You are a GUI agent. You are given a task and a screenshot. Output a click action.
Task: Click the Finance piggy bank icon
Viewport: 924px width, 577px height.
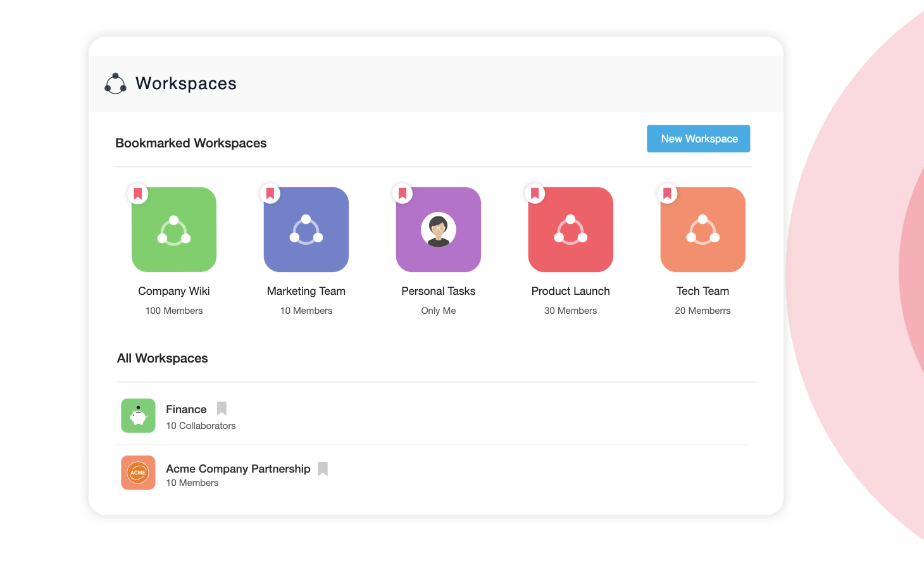(x=138, y=416)
